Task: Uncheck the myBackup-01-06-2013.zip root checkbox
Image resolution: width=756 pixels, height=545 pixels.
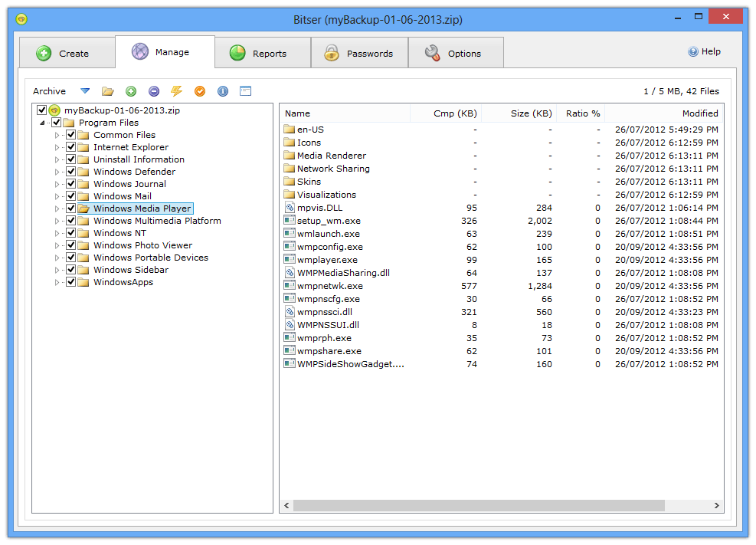Action: [x=42, y=110]
